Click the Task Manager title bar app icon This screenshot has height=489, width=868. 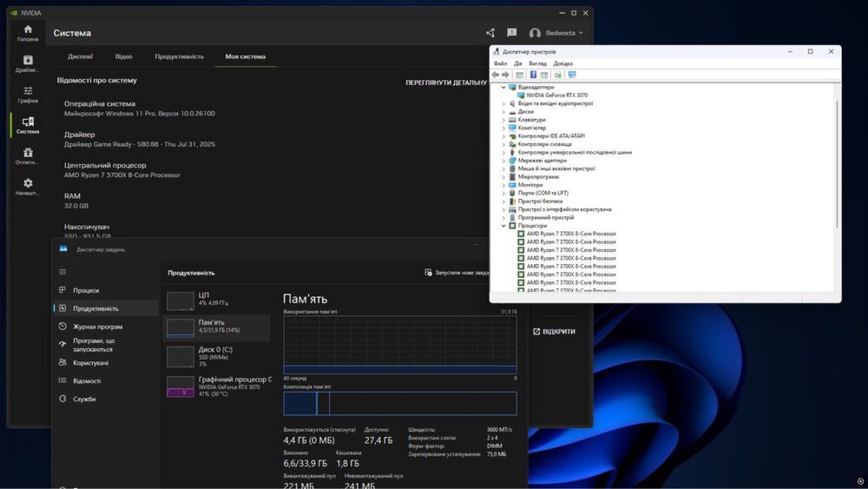63,248
